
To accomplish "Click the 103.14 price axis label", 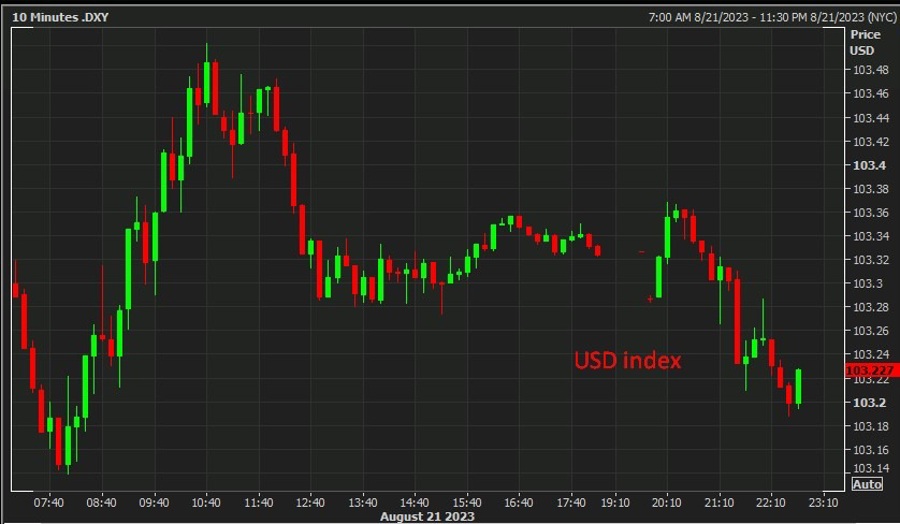I will click(870, 468).
